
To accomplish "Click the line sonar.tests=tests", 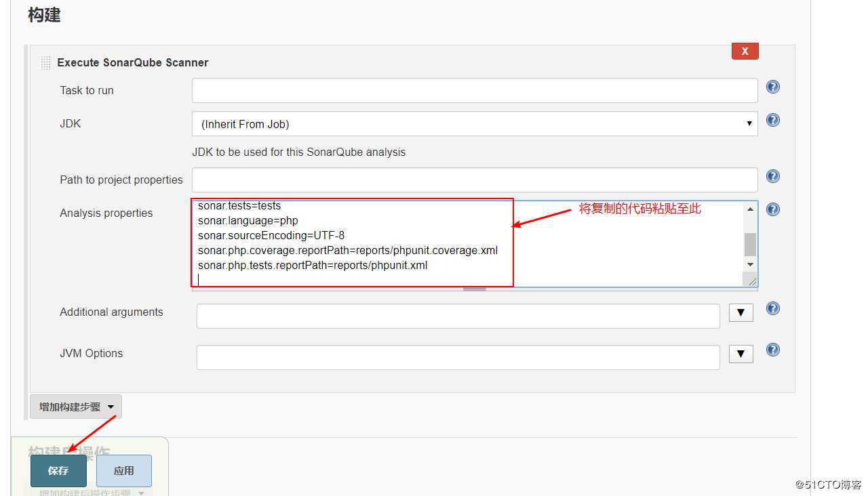I will [x=239, y=205].
